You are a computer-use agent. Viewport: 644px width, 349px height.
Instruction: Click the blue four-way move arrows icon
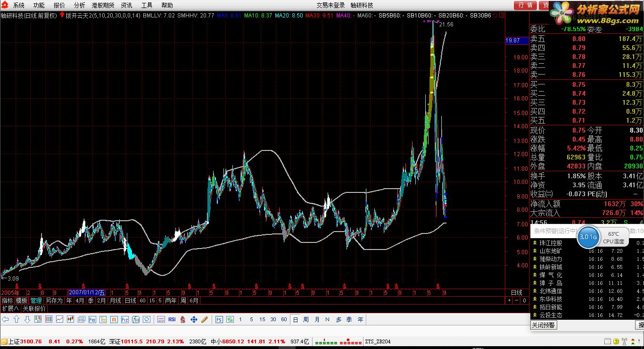coord(193,319)
